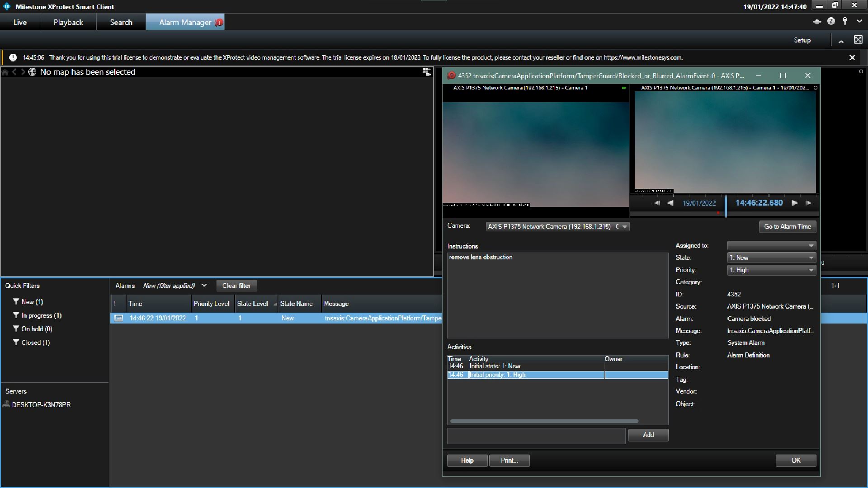The image size is (868, 488).
Task: Step to previous frame in alarm playback
Action: pyautogui.click(x=657, y=203)
